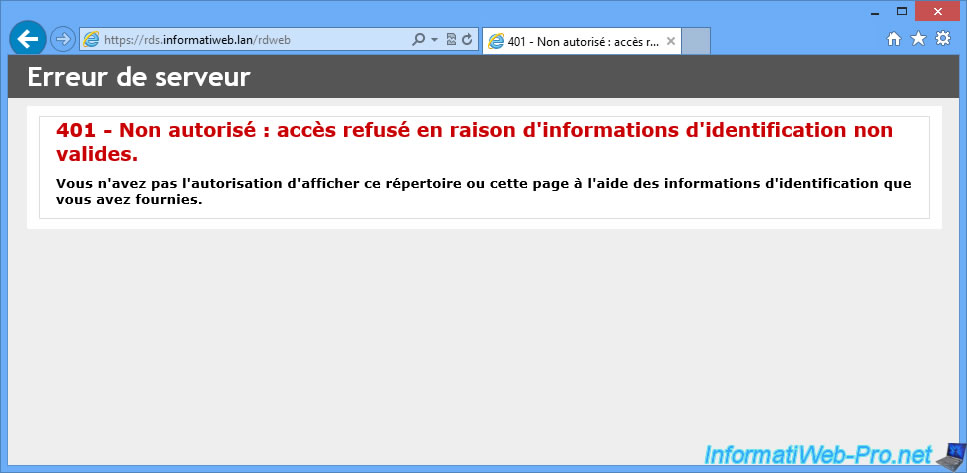Click the favicon on the 401 tab
The image size is (967, 473).
point(496,41)
